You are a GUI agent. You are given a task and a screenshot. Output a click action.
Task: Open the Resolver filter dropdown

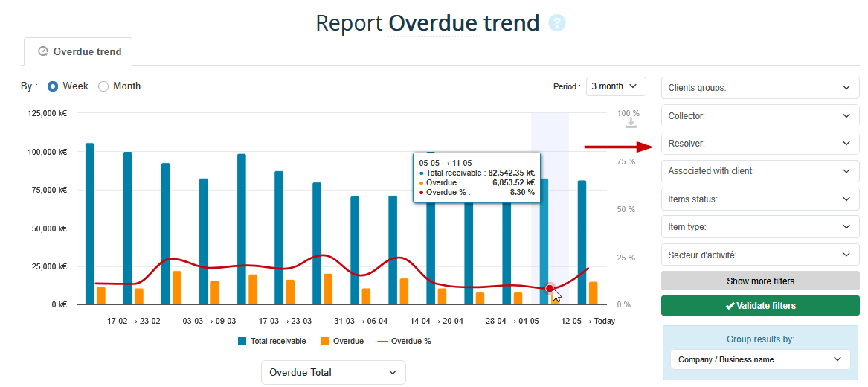click(759, 144)
